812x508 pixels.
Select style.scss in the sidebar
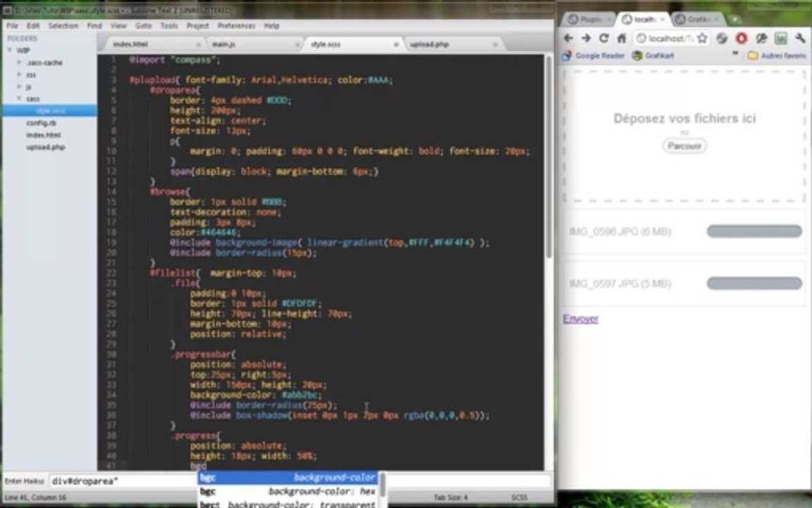[x=50, y=110]
